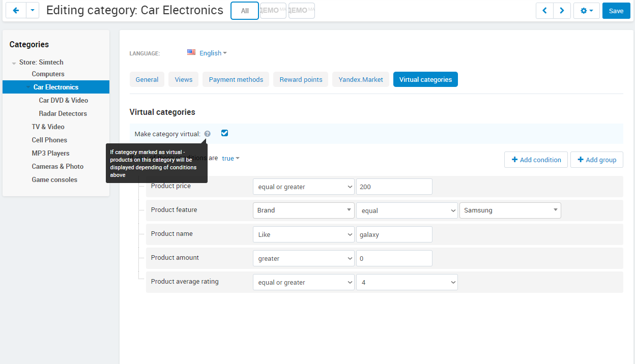The width and height of the screenshot is (635, 364).
Task: Click the Add condition button
Action: click(536, 160)
